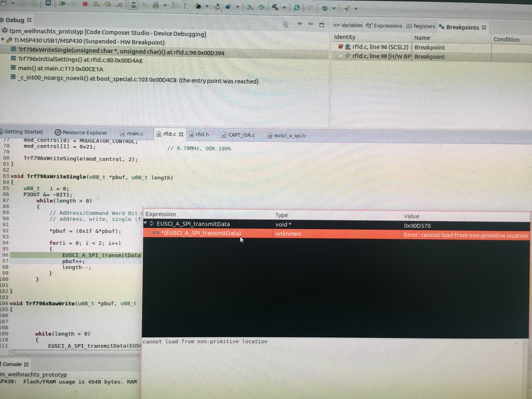Click the Step Over icon

[x=108, y=4]
